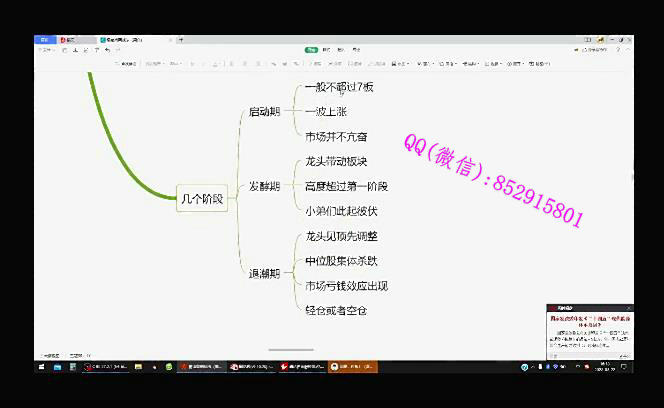Open the Windows Start menu
The image size is (664, 408).
[x=40, y=367]
